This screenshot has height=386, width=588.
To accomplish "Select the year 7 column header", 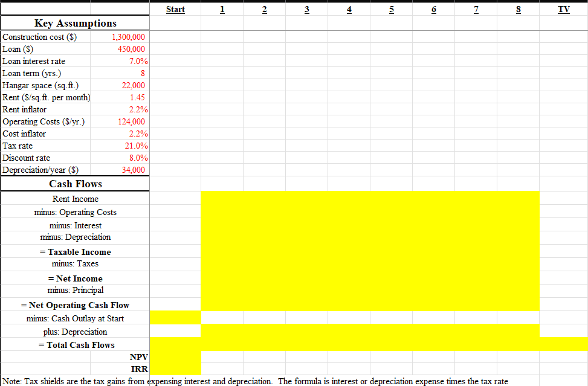I will click(476, 10).
